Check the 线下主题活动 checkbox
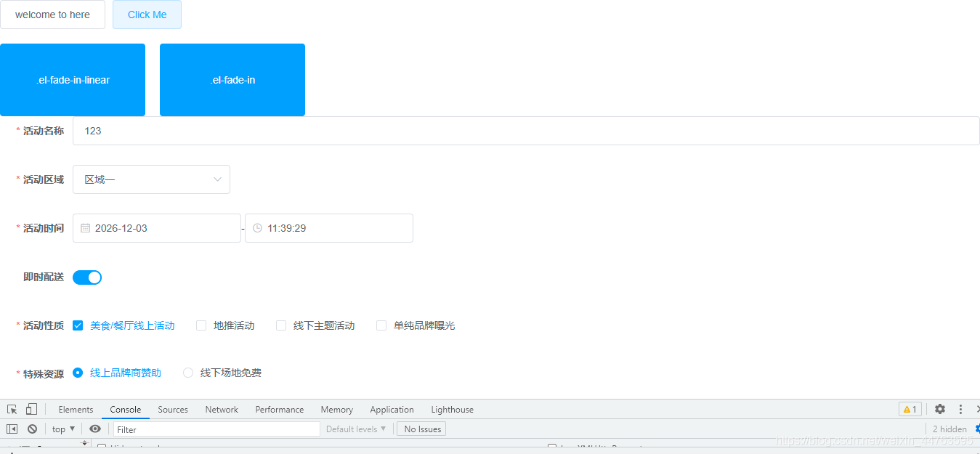Screen dimensions: 980x454 (281, 325)
